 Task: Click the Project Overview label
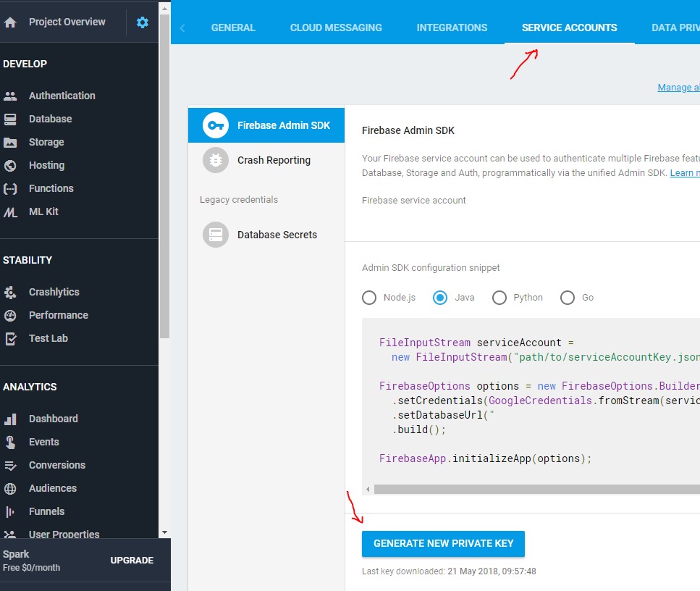coord(67,22)
